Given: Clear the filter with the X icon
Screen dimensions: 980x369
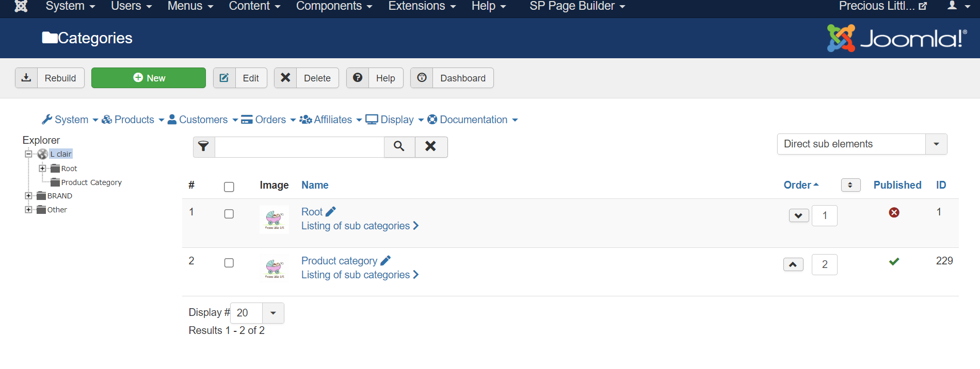Looking at the screenshot, I should click(430, 147).
